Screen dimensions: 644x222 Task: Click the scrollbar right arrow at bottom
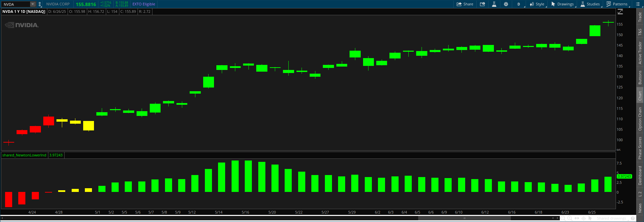tap(557, 218)
